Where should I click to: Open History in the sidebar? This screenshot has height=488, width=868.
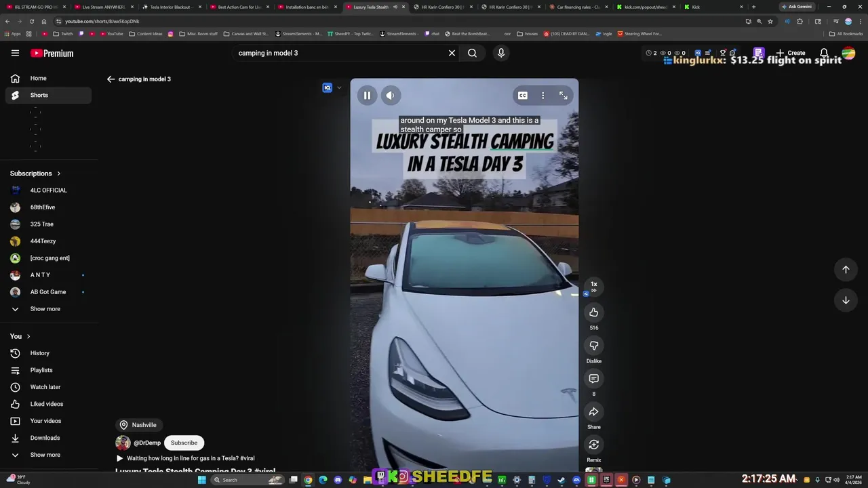coord(48,353)
